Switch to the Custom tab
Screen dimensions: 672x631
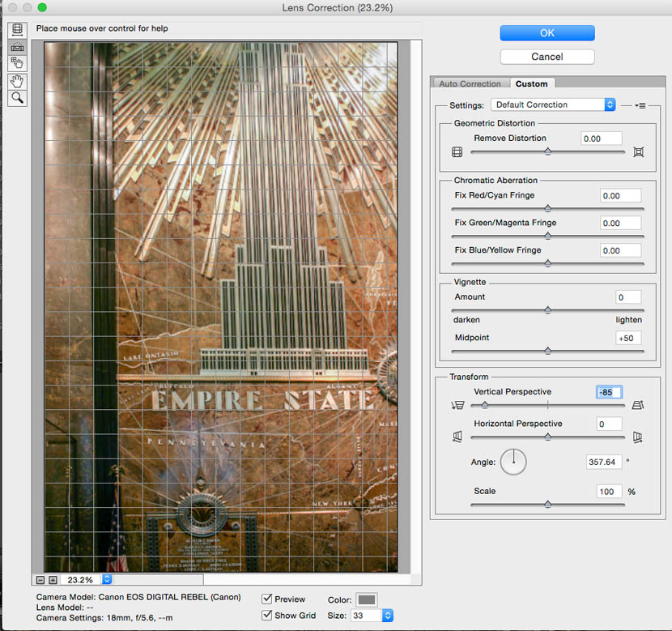(x=531, y=83)
